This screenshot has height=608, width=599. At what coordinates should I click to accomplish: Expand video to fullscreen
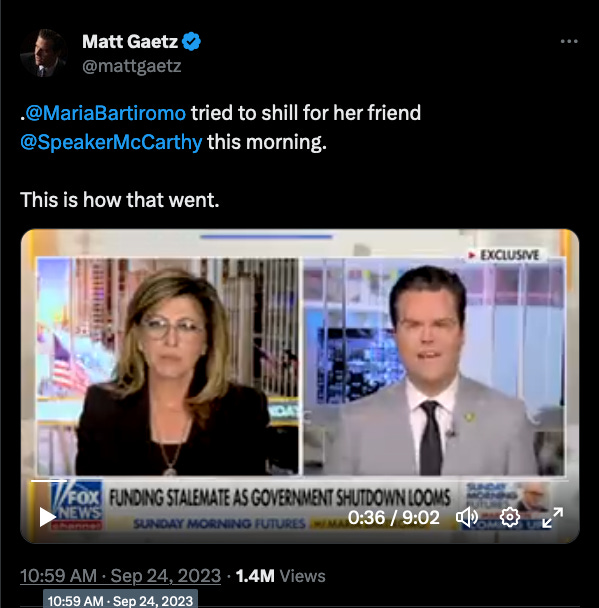click(552, 517)
